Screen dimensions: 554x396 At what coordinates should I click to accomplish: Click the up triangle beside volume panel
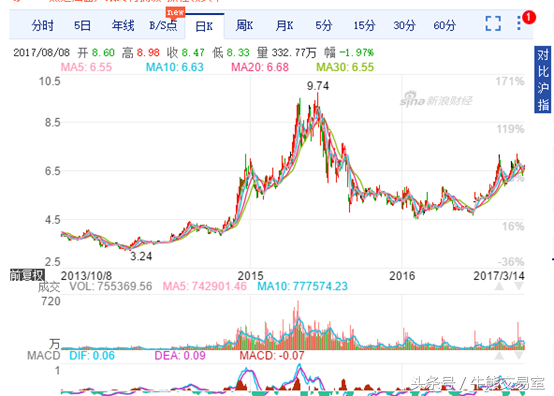point(499,286)
